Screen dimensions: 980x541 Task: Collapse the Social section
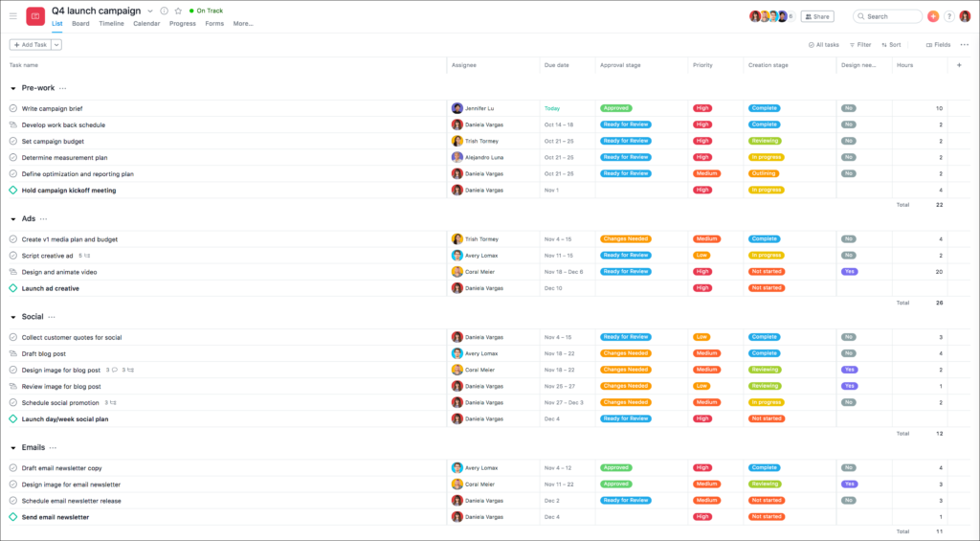point(13,317)
